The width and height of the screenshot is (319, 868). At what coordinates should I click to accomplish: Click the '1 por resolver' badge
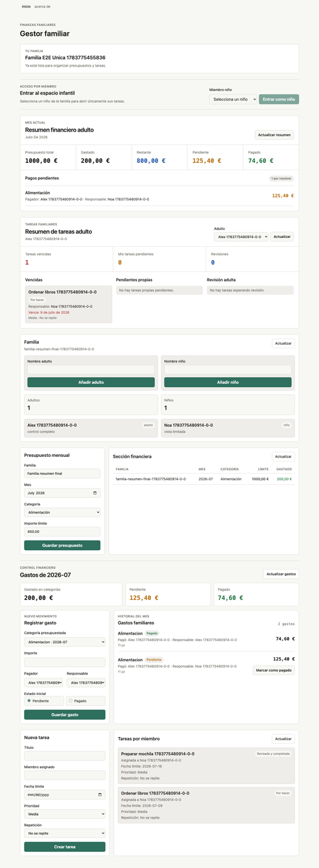point(282,178)
